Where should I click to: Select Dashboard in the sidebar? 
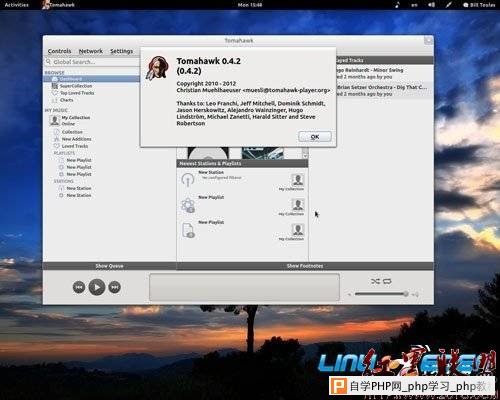coord(92,79)
